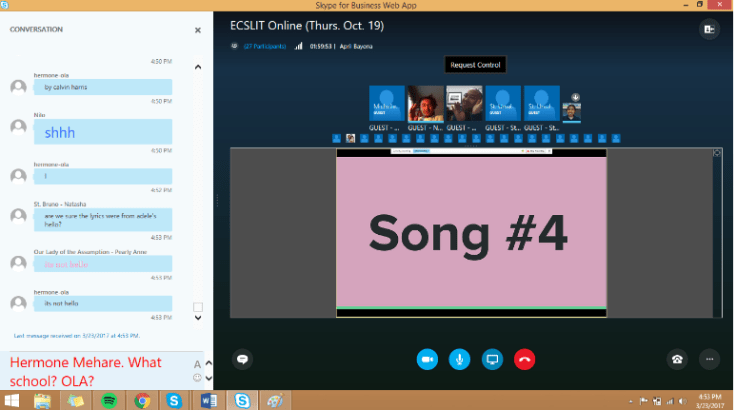This screenshot has height=410, width=736.
Task: Hang up with the red call button
Action: (x=523, y=359)
